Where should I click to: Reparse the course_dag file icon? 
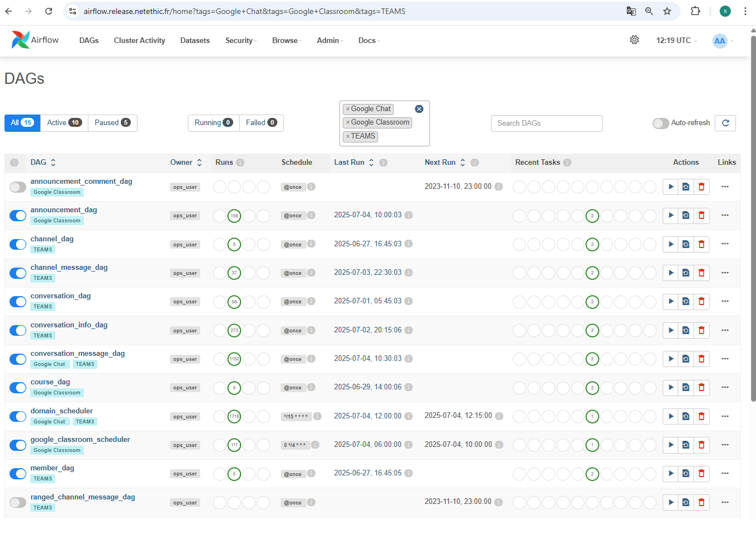point(686,388)
